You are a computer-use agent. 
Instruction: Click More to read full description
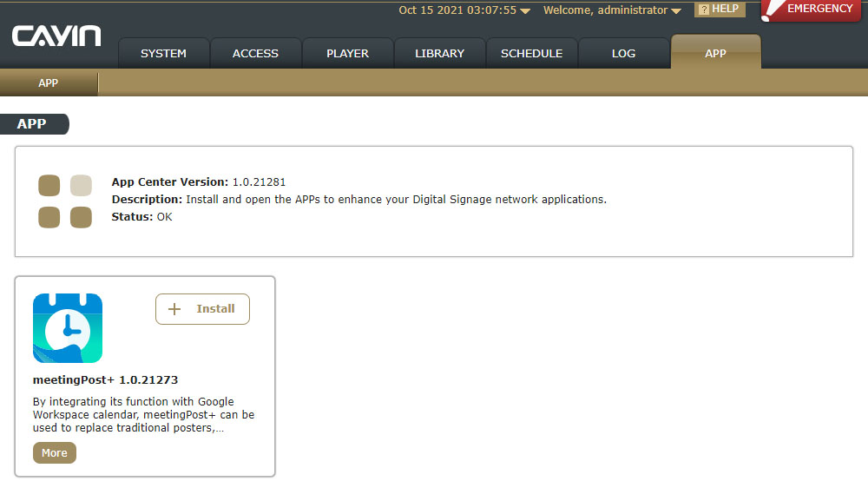[x=55, y=453]
